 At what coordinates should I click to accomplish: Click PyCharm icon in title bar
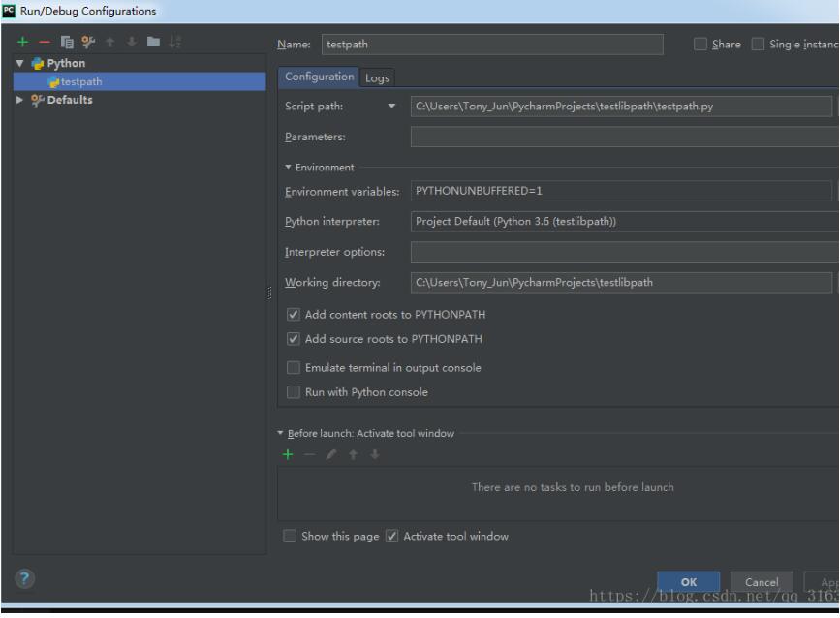[x=9, y=11]
